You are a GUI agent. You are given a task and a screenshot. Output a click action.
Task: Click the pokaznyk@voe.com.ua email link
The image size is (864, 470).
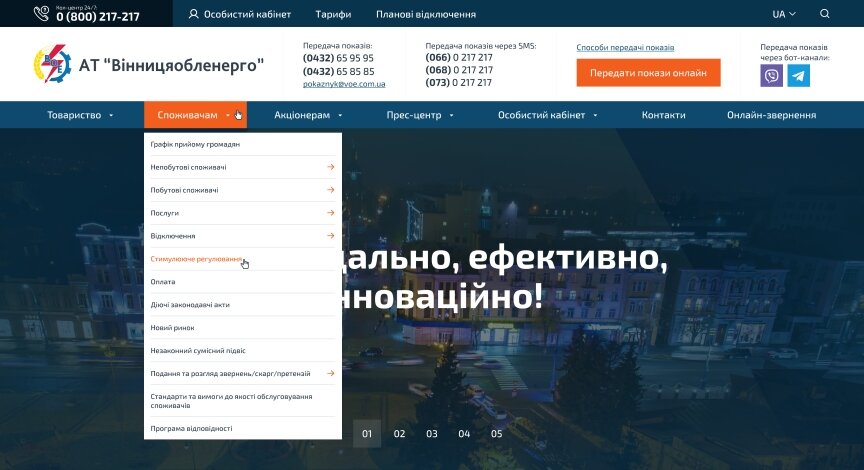tap(344, 84)
